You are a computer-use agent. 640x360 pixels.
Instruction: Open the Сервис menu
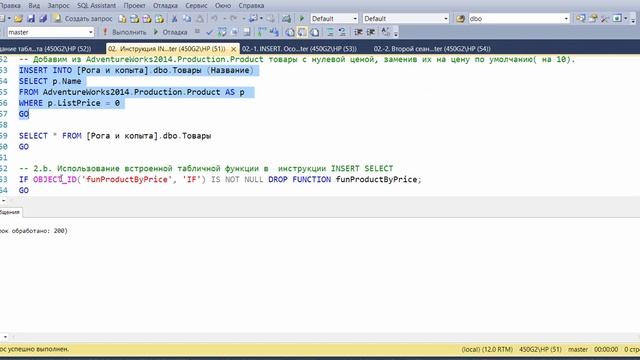[x=196, y=6]
